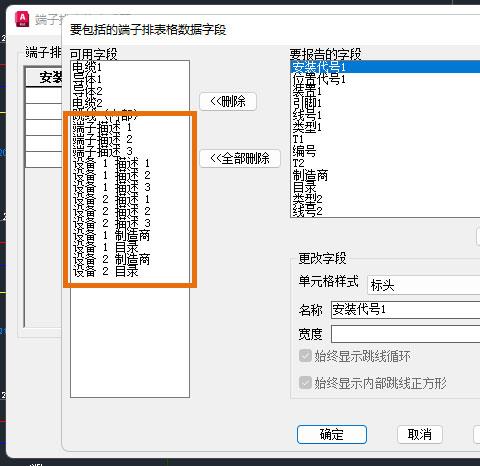Click the 宽度 input field

405,334
